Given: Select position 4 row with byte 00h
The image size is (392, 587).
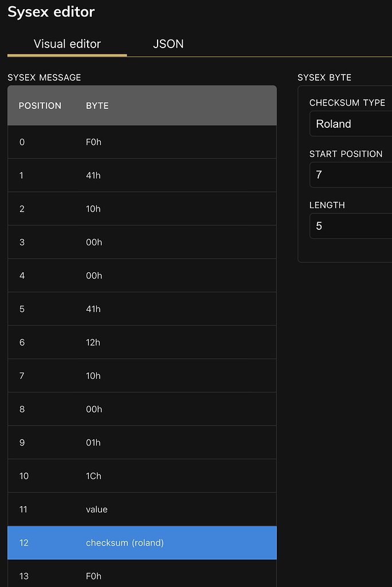Looking at the screenshot, I should pos(142,276).
